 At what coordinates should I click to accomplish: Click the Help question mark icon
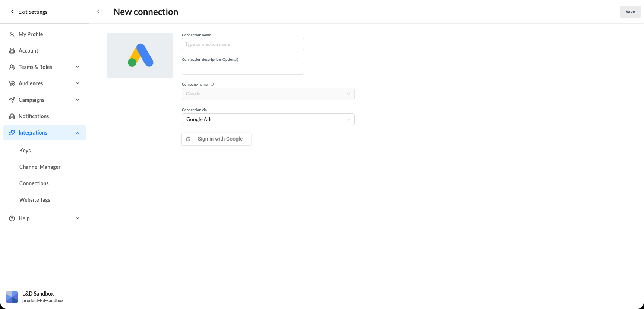click(x=12, y=218)
